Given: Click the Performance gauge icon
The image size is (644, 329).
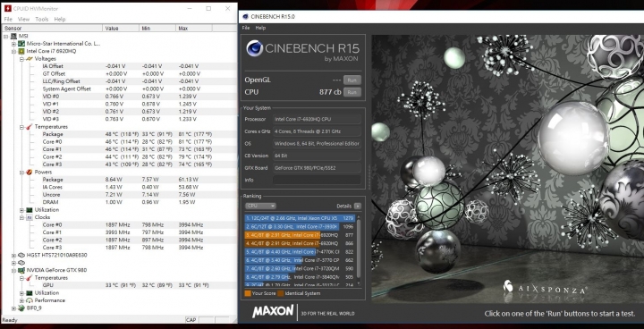Looking at the screenshot, I should pyautogui.click(x=30, y=300).
